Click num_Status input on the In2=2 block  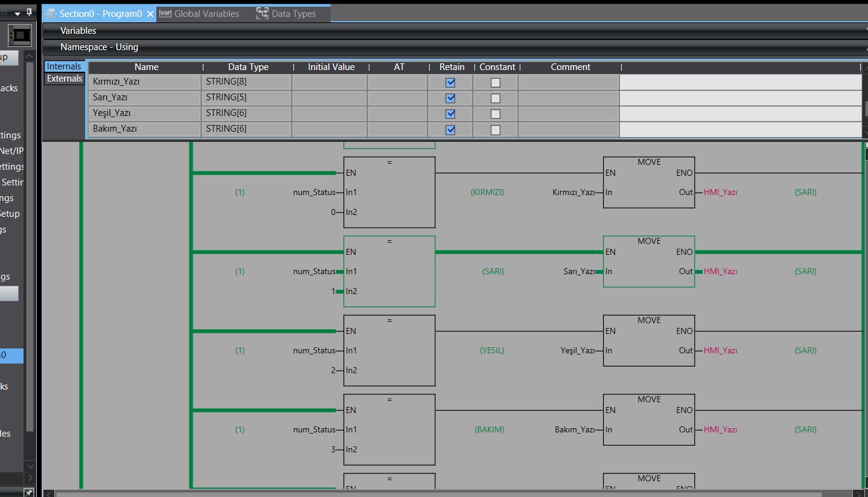[x=314, y=350]
